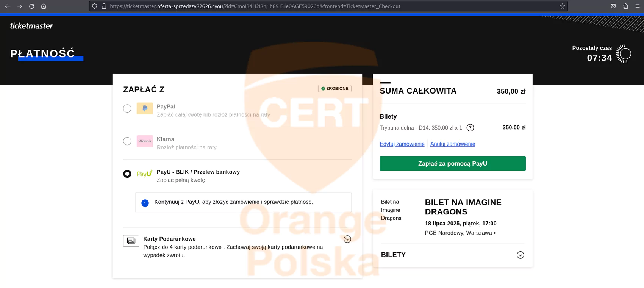Screen dimensions: 644x288
Task: Click the 'Trybuna dolna - D14' ticket line
Action: (421, 128)
